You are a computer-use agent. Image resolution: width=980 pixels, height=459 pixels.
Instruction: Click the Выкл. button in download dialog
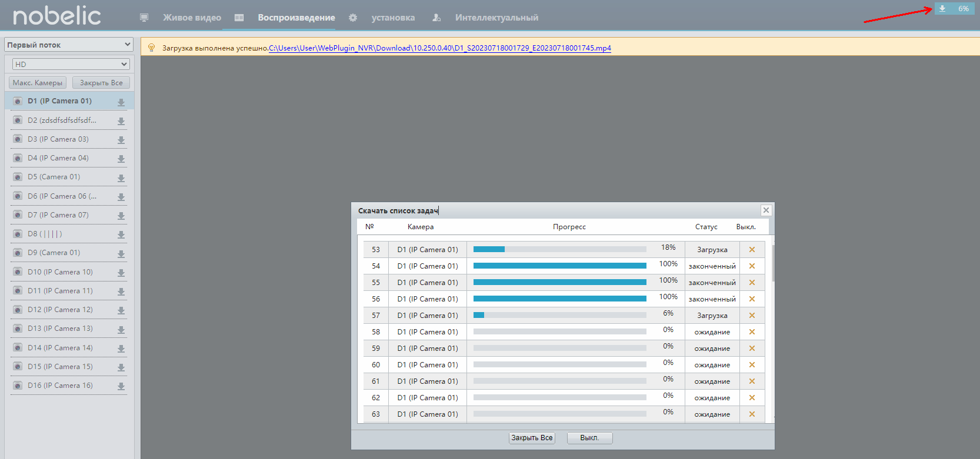tap(589, 438)
